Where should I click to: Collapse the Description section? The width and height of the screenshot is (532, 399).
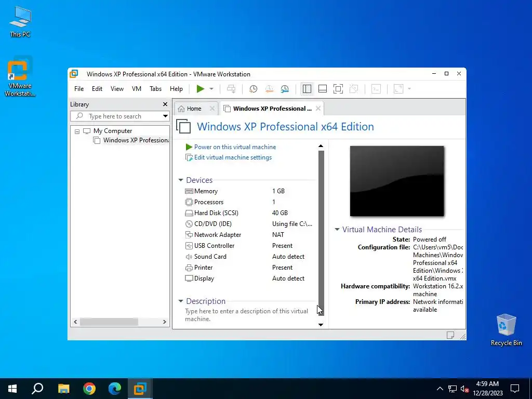[x=180, y=301]
